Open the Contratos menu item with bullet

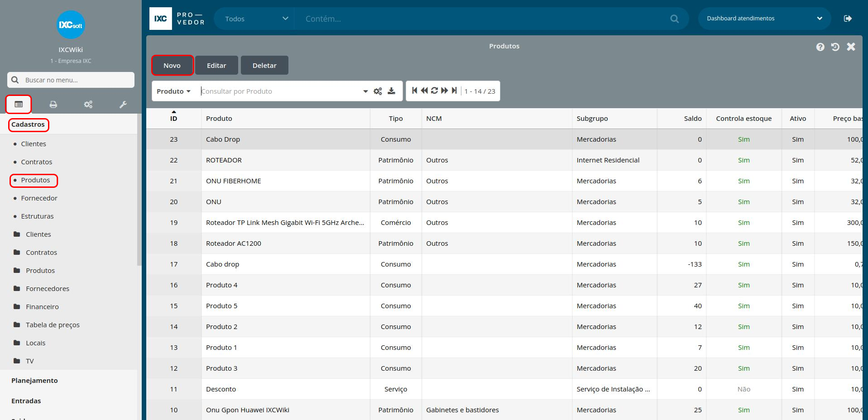pos(33,162)
